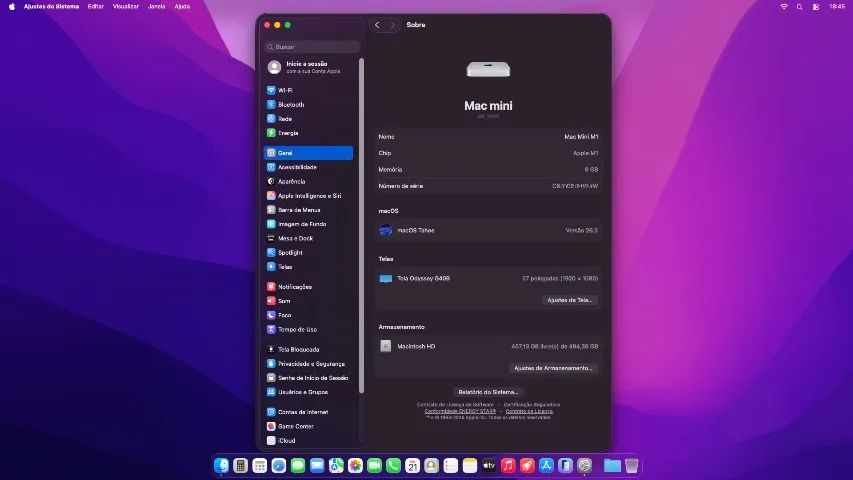
Task: Select Rede in the sidebar
Action: pyautogui.click(x=308, y=119)
